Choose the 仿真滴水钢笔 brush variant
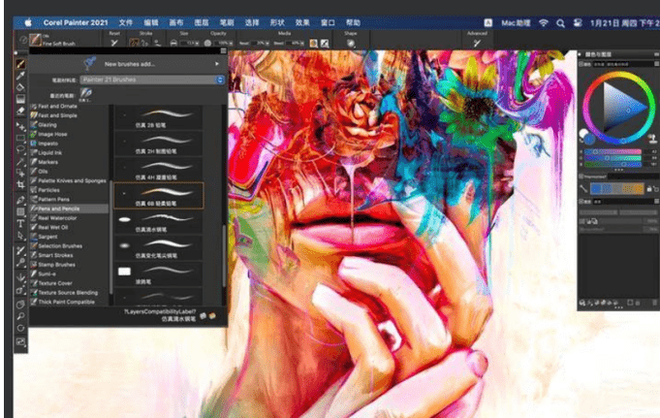Viewport: 660px width, 418px height. (x=159, y=222)
